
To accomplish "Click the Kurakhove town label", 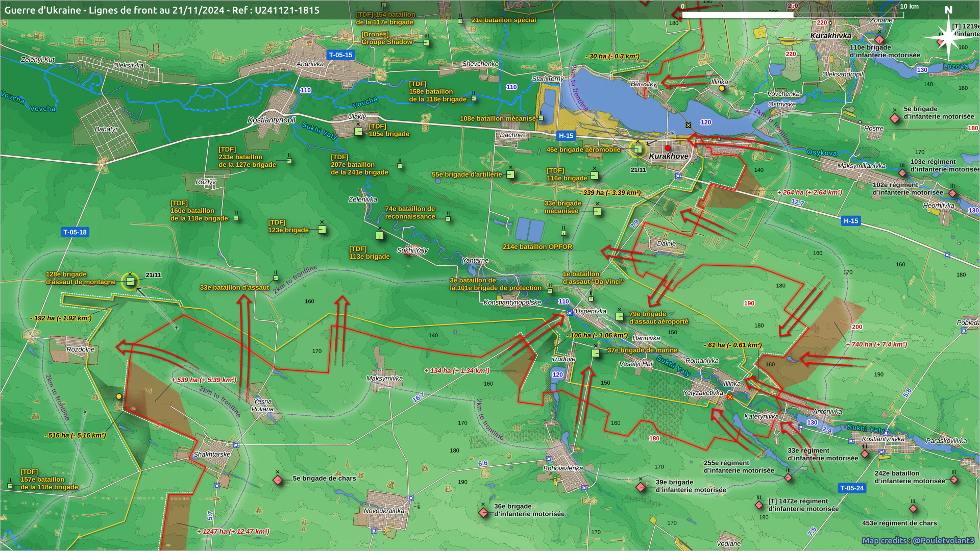I will coord(669,156).
